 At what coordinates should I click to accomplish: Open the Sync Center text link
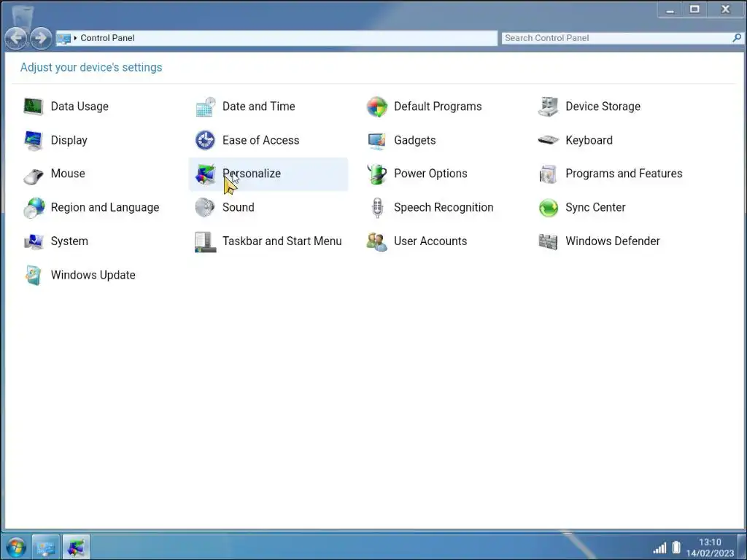coord(595,208)
